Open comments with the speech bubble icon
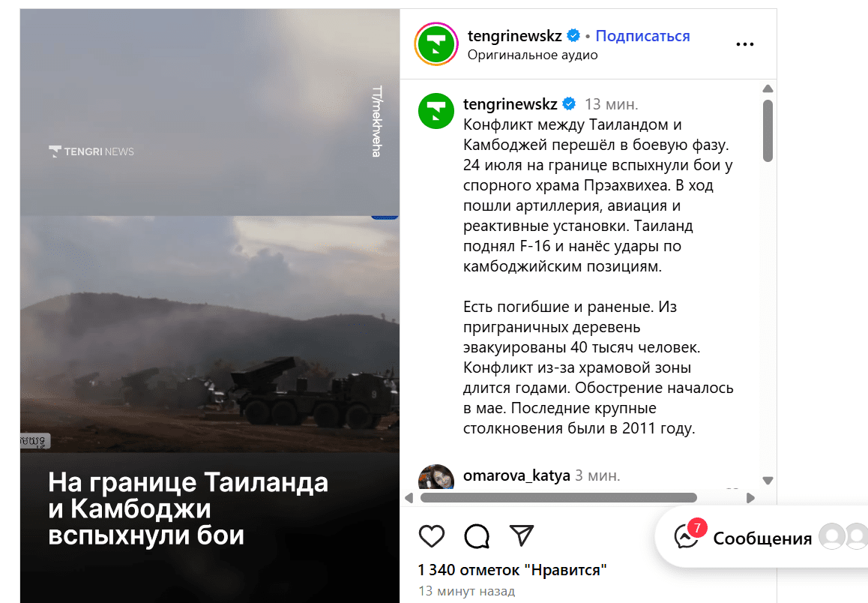Screen dimensions: 868x603 coord(477,536)
